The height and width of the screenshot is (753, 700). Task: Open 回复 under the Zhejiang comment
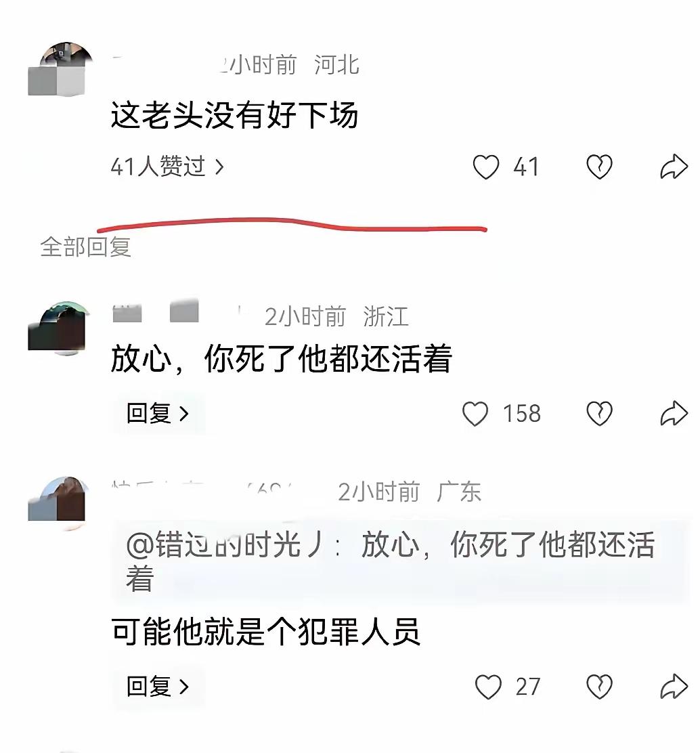pyautogui.click(x=158, y=414)
